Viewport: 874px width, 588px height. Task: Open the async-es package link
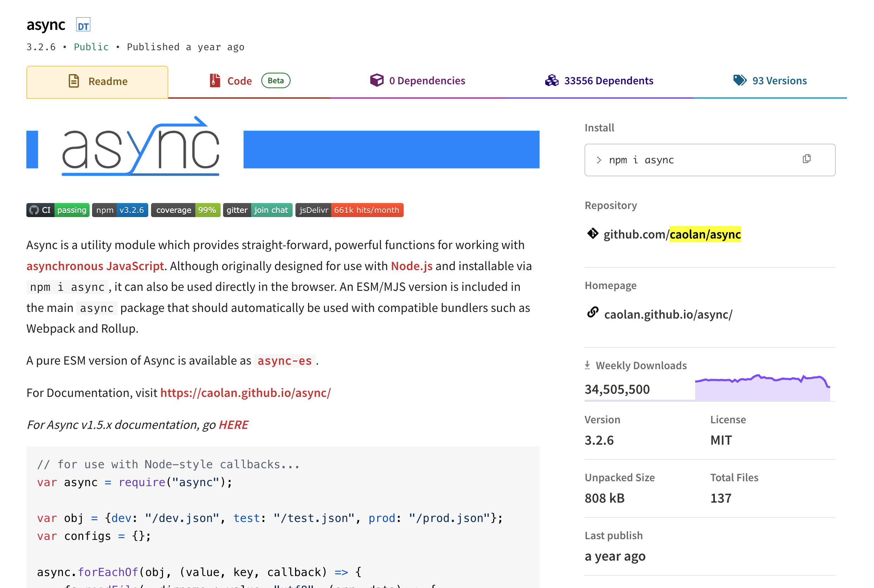tap(285, 361)
